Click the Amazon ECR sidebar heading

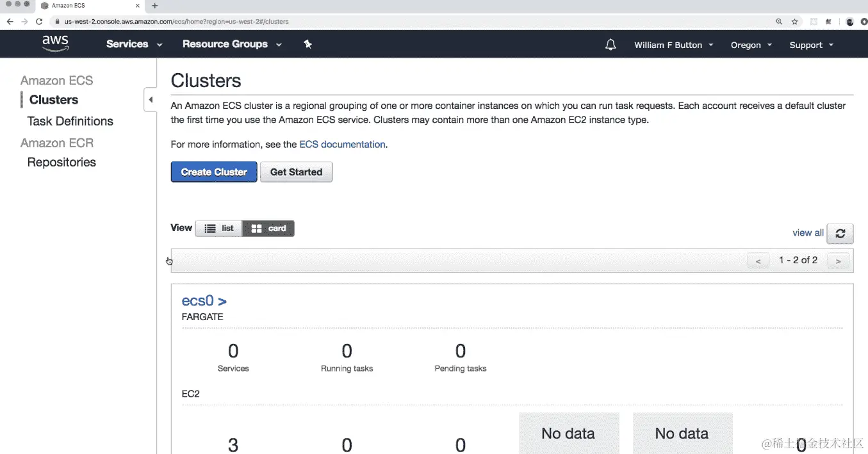(x=56, y=143)
